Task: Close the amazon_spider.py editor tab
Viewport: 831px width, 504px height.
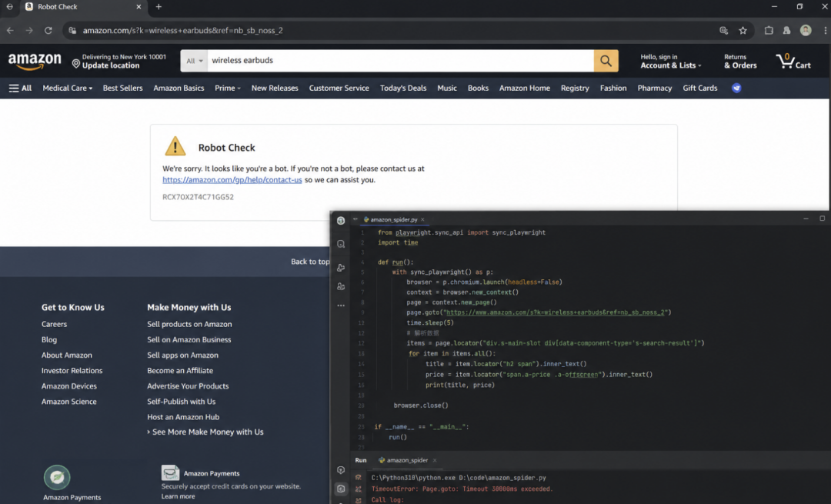Action: [x=422, y=219]
